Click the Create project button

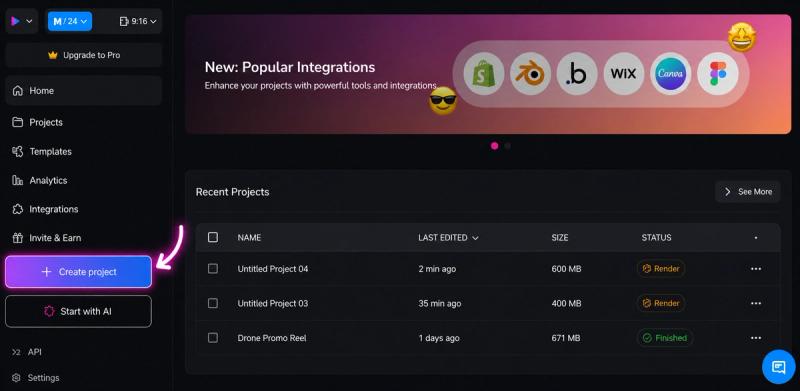point(79,272)
